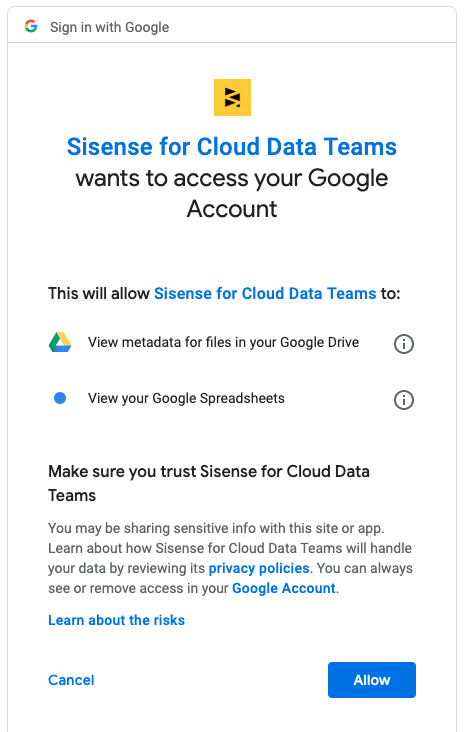The image size is (471, 732).
Task: Follow the Google Account link
Action: [283, 588]
